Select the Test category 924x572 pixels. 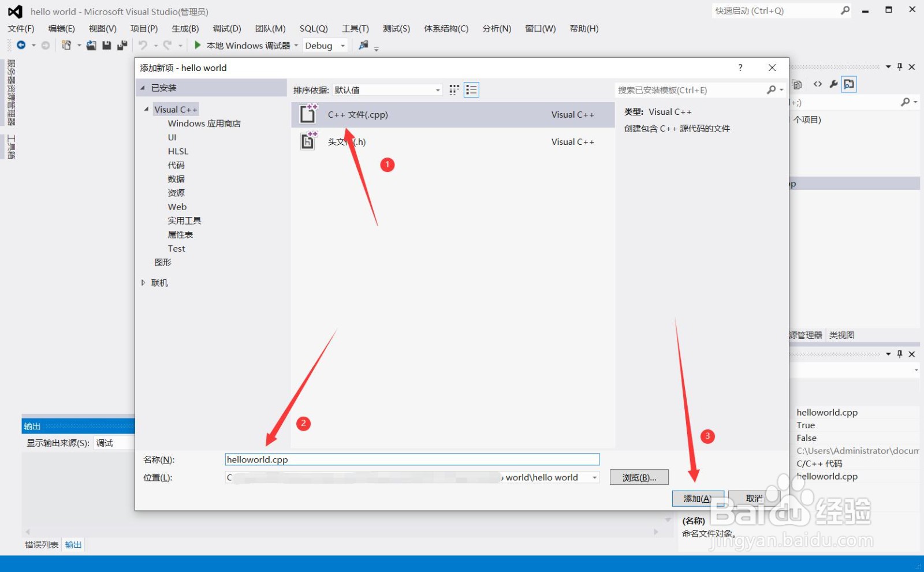tap(176, 248)
